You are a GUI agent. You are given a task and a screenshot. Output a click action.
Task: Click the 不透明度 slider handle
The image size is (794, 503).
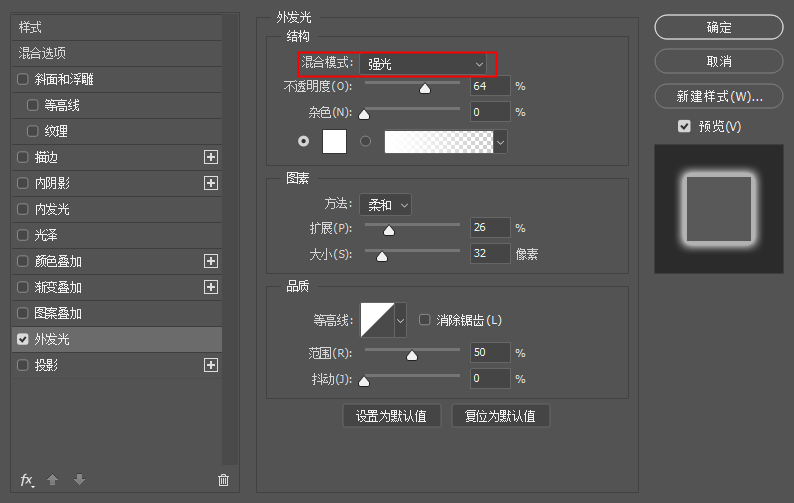pos(425,89)
